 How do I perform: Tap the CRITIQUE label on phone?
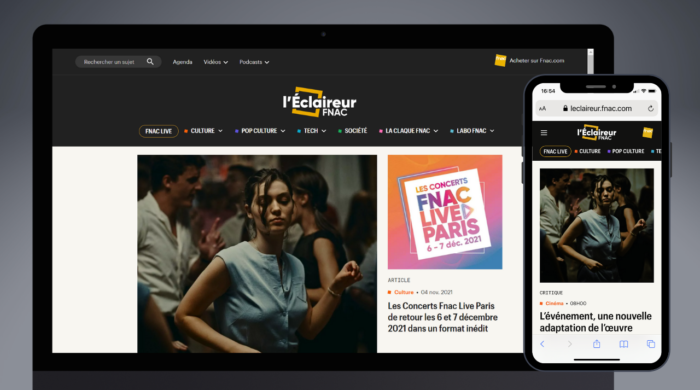pyautogui.click(x=551, y=293)
